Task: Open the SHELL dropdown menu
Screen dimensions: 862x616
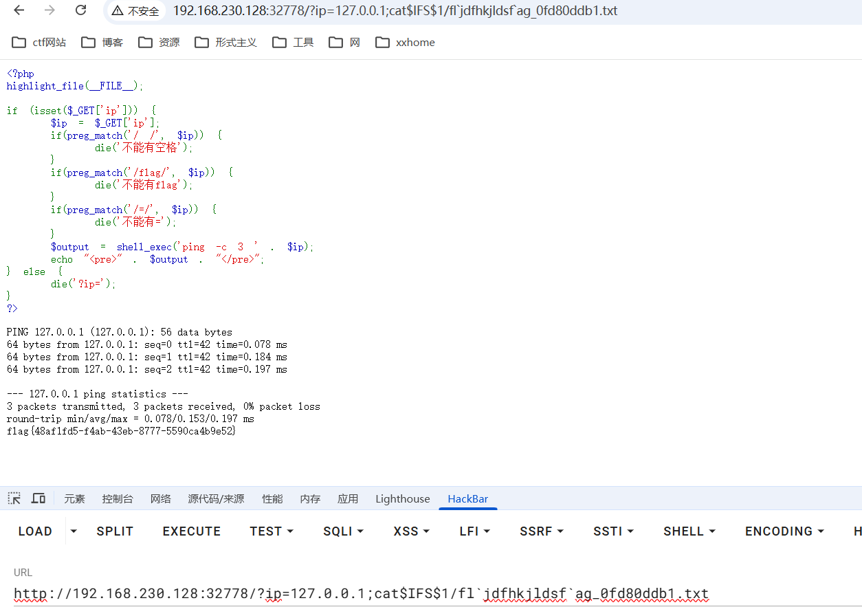Action: tap(689, 531)
